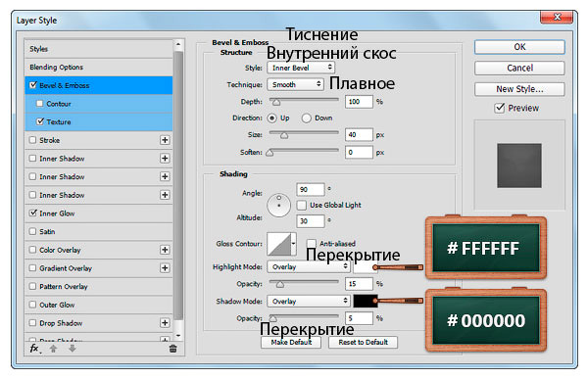
Task: Click the Angle value field
Action: (311, 189)
